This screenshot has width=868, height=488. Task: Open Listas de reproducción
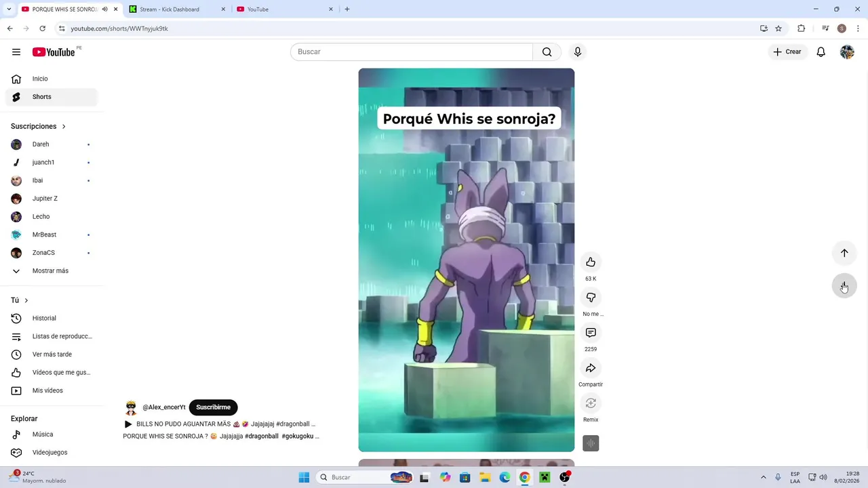click(52, 336)
